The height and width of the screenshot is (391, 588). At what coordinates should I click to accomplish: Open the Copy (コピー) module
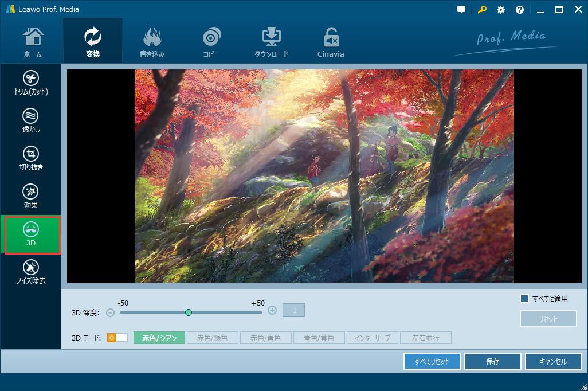click(x=211, y=42)
